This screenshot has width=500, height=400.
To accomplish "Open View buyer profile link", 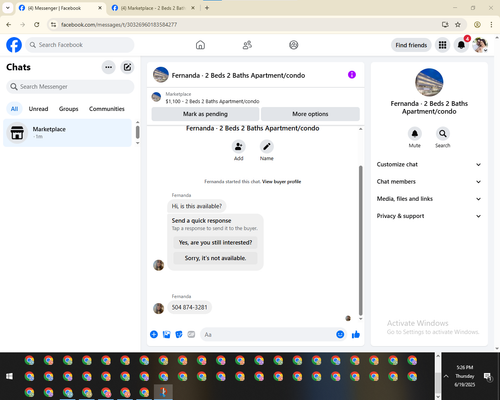I will [x=281, y=182].
